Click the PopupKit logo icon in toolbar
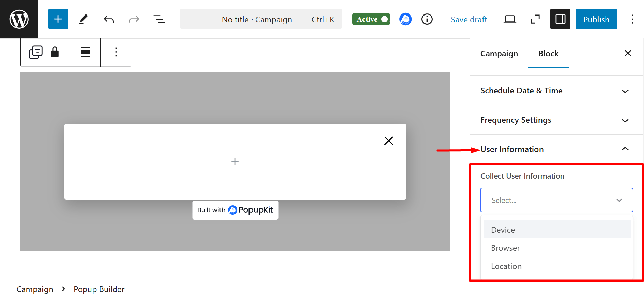Screen dimensions: 644x296 (x=405, y=19)
